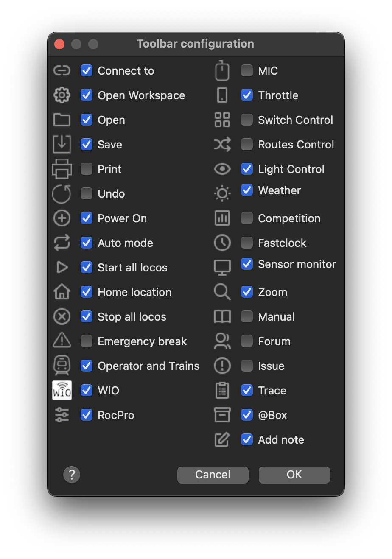
Task: Click the Switch Control grid icon
Action: pos(222,120)
